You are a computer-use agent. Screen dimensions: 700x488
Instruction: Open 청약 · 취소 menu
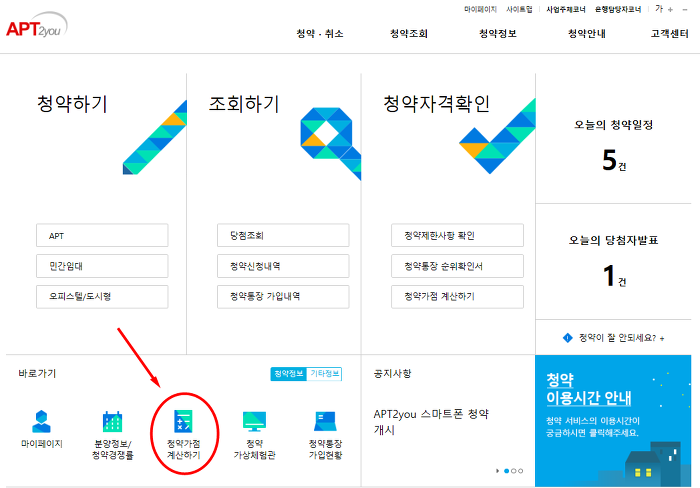pos(320,33)
